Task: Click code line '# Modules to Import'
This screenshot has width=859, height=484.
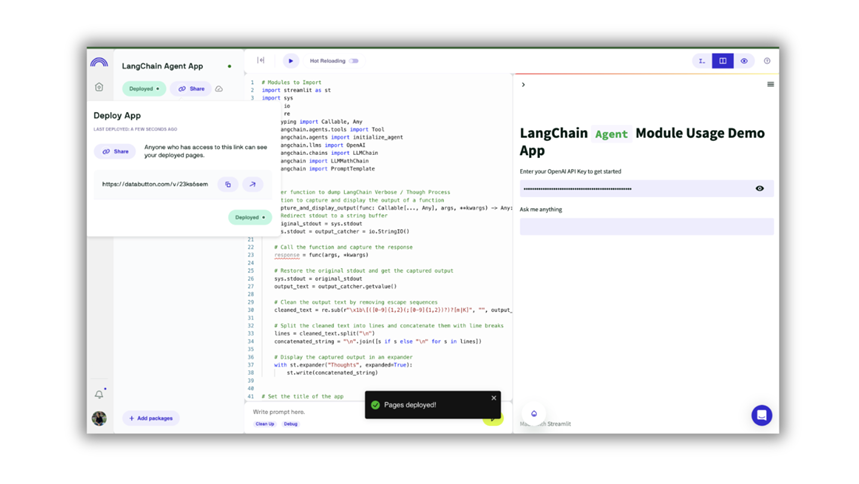Action: [x=291, y=82]
